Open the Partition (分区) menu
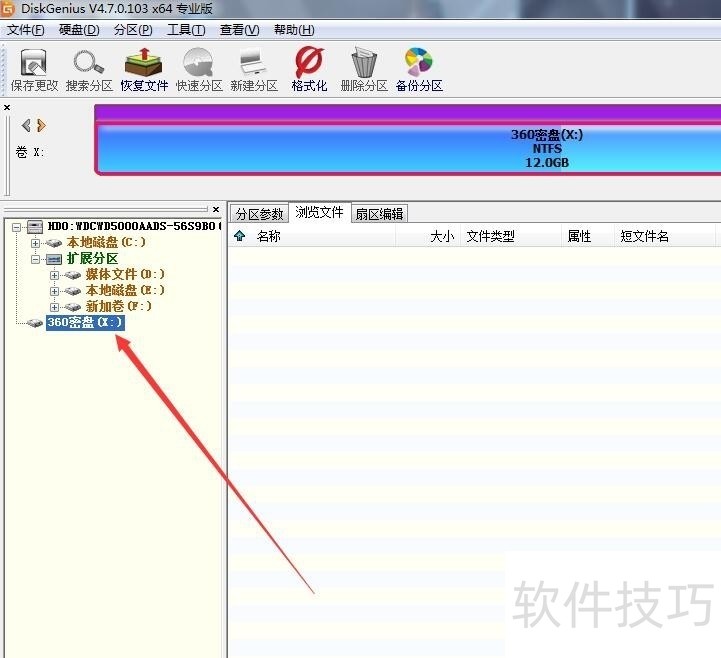The height and width of the screenshot is (658, 721). 133,30
